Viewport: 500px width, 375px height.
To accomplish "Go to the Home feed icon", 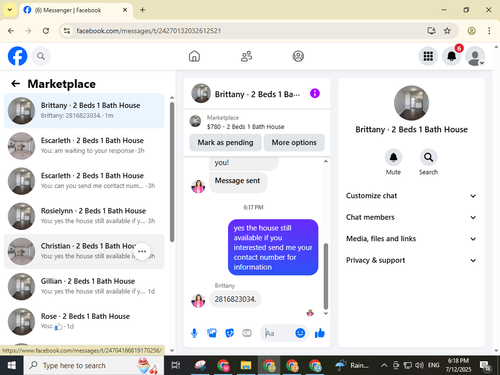I will coord(194,56).
